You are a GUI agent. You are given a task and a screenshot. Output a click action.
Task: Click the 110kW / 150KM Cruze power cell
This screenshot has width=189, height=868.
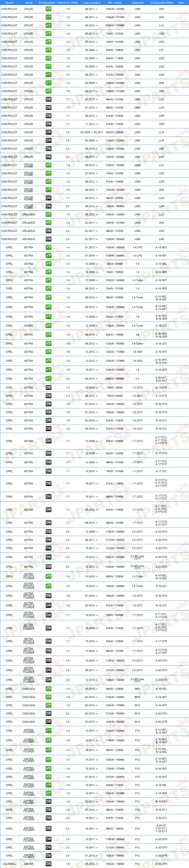click(115, 140)
